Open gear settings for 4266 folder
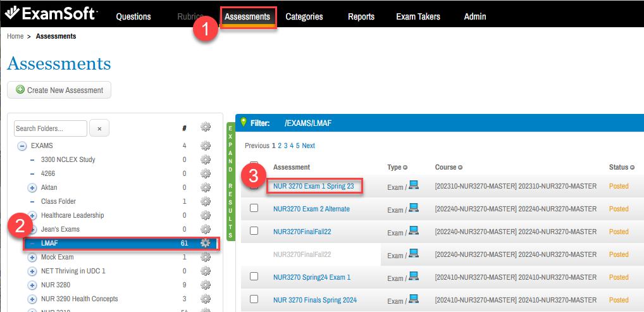The width and height of the screenshot is (644, 312). [x=206, y=173]
